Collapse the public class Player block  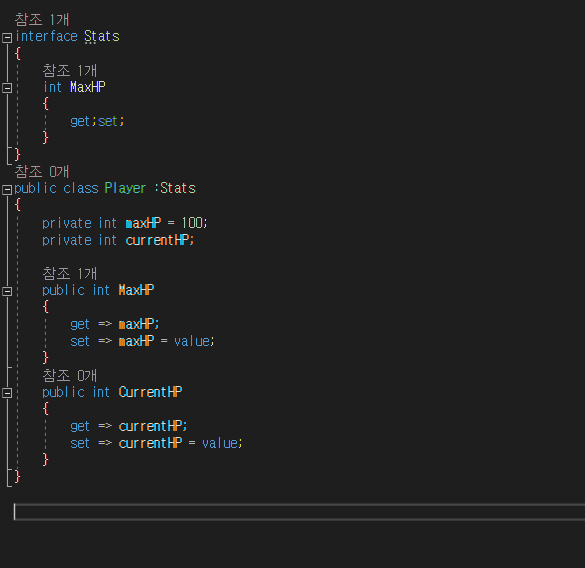point(7,190)
